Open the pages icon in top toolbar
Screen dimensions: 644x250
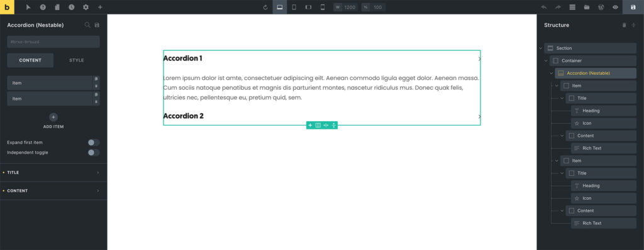(x=57, y=8)
